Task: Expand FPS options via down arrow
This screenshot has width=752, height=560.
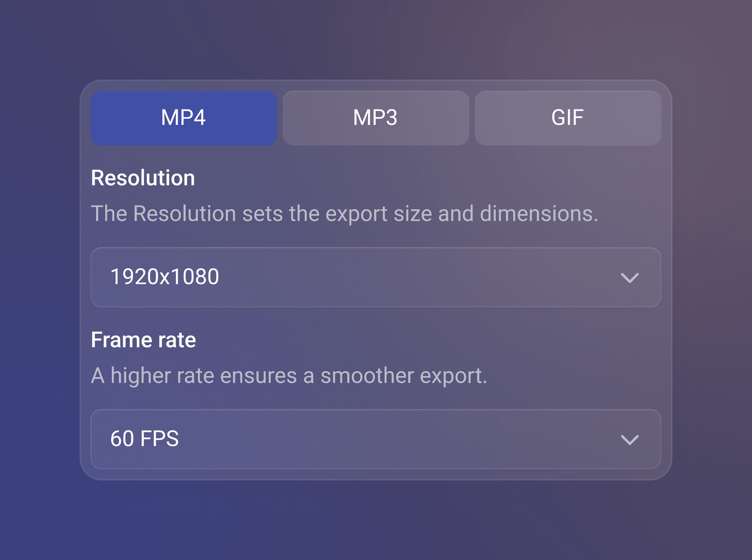Action: click(x=630, y=440)
